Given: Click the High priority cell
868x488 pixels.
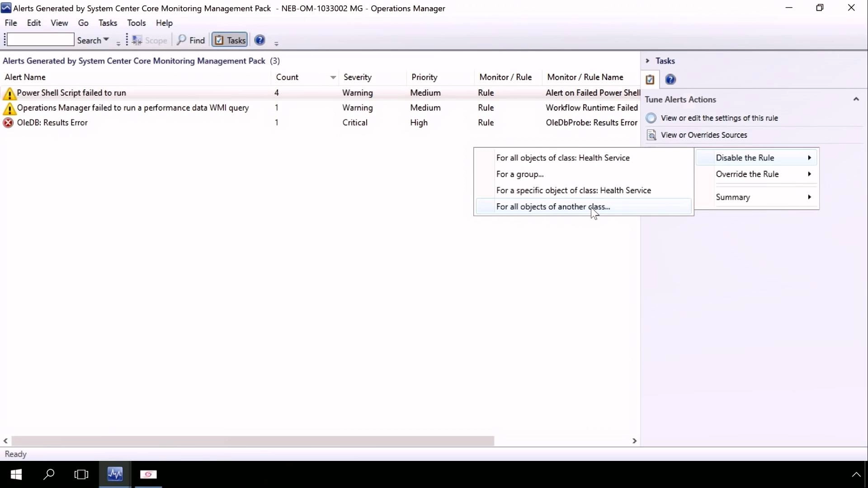Looking at the screenshot, I should (x=419, y=122).
